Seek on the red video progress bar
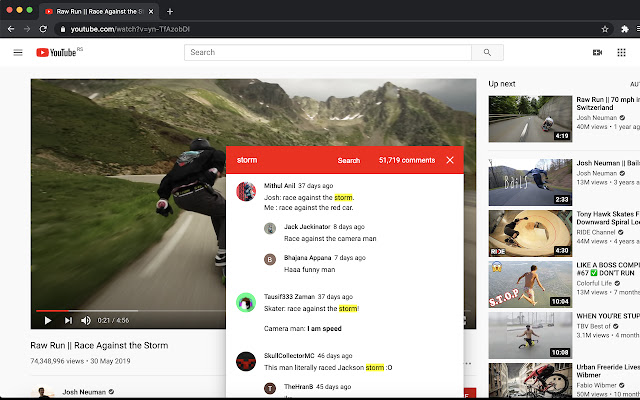The width and height of the screenshot is (640, 400). [x=52, y=311]
